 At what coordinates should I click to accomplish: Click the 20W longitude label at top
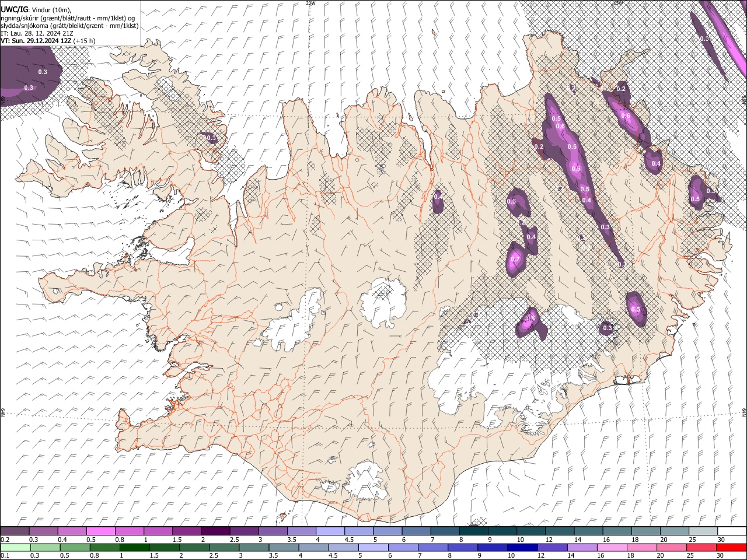(310, 3)
